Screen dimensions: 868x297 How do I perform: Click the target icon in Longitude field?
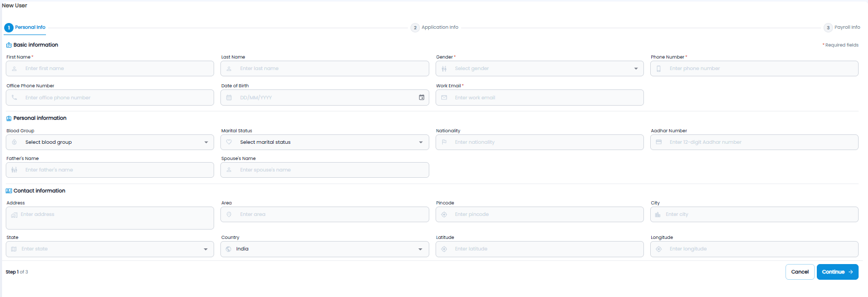tap(659, 249)
